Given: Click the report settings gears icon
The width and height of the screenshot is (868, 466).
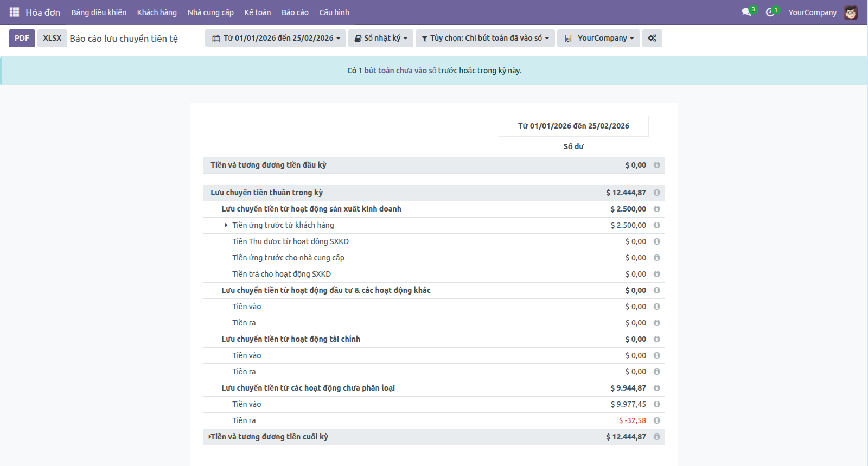Looking at the screenshot, I should tap(652, 38).
